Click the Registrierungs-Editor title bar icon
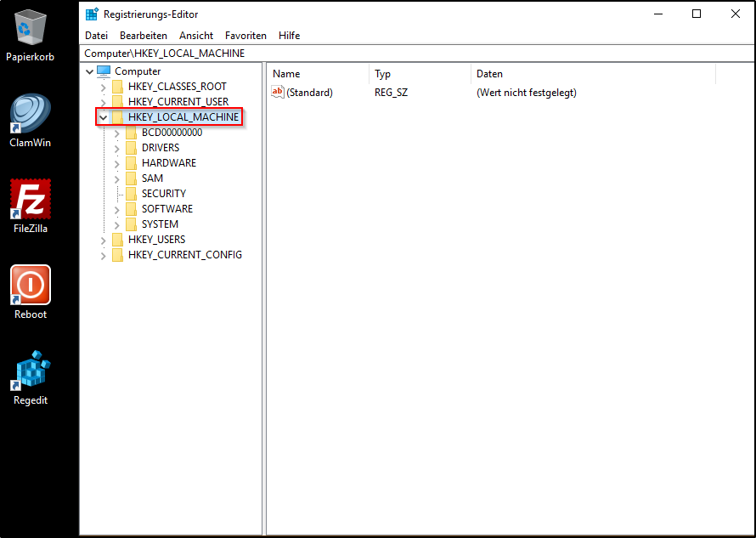Viewport: 756px width, 538px height. coord(92,14)
